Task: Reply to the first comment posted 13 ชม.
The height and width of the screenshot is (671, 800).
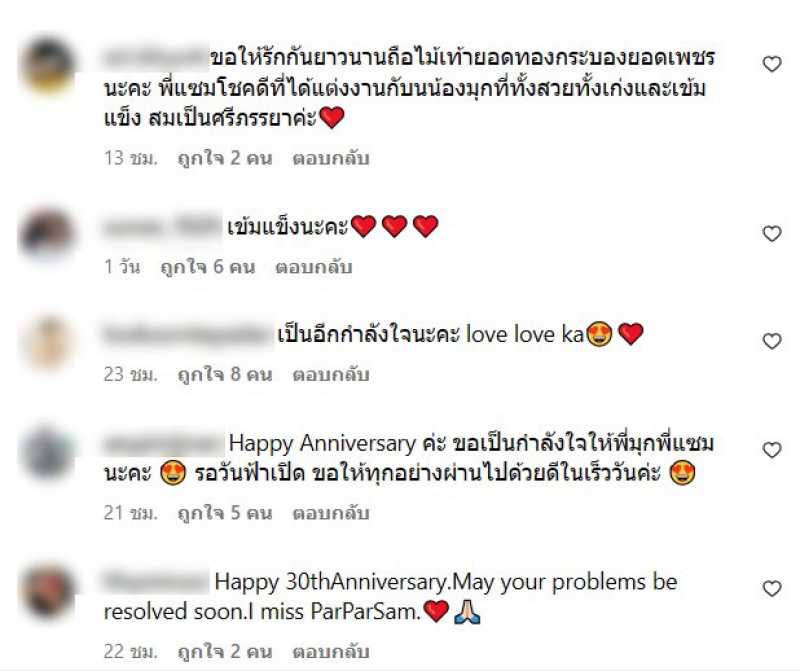Action: (x=331, y=158)
